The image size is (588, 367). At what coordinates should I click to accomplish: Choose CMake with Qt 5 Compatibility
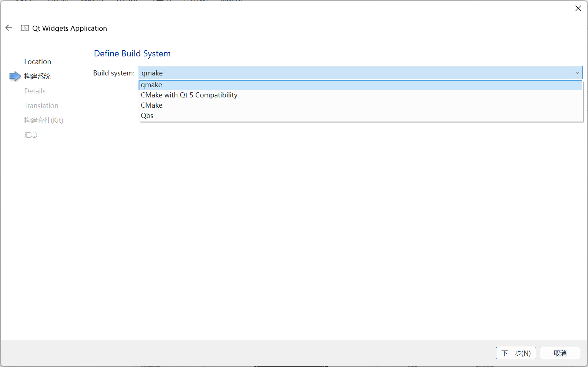click(x=361, y=95)
